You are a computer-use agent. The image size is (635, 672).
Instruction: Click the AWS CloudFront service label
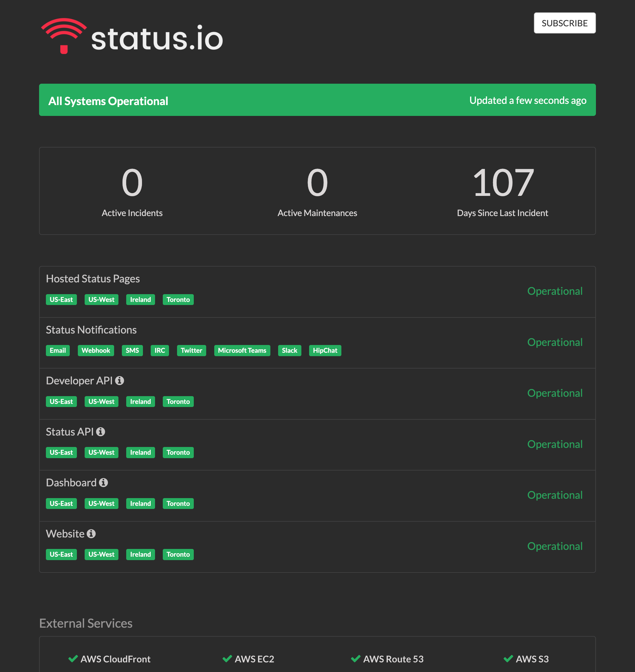coord(115,659)
